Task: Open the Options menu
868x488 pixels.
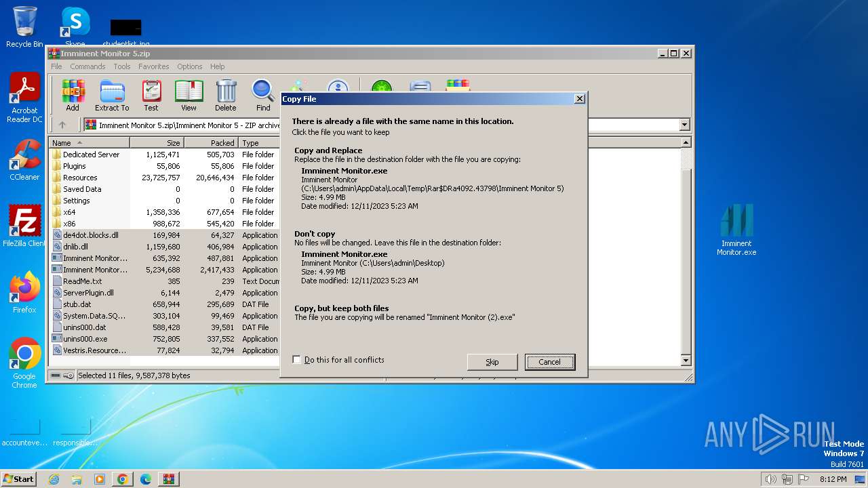Action: pos(190,66)
